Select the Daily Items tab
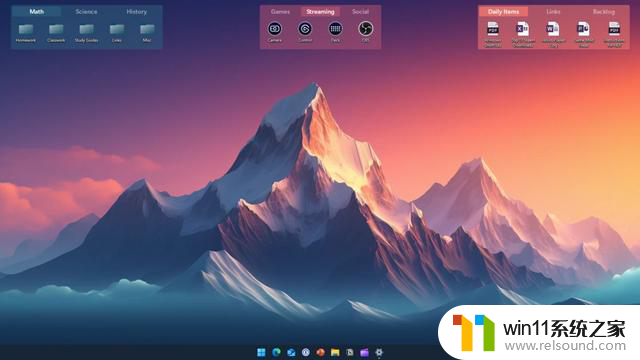The width and height of the screenshot is (640, 360). click(504, 11)
